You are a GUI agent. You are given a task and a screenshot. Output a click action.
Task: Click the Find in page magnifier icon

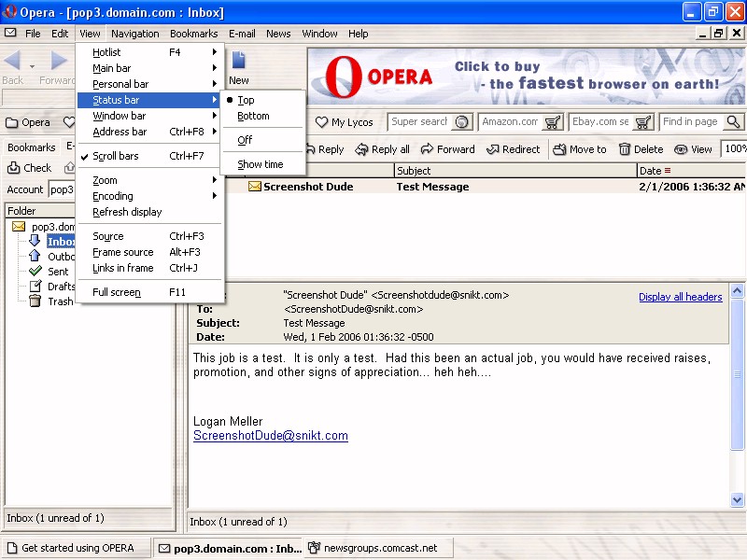pyautogui.click(x=733, y=122)
